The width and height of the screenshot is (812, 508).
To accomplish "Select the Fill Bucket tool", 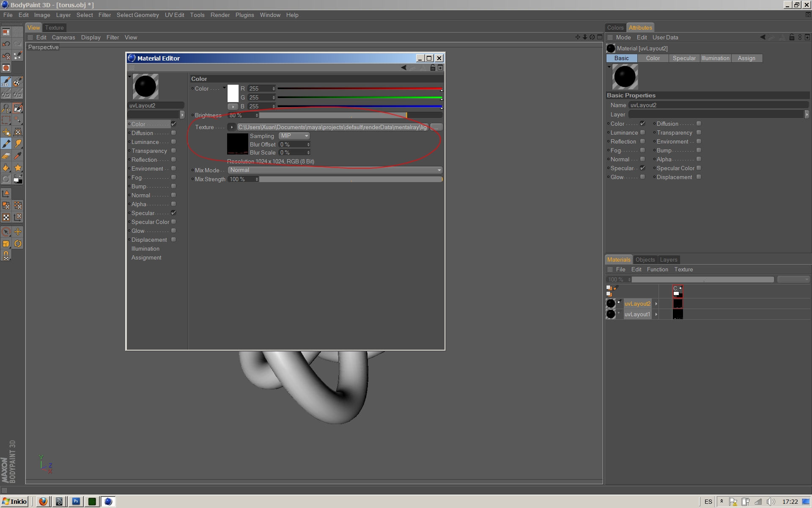I will [x=6, y=168].
